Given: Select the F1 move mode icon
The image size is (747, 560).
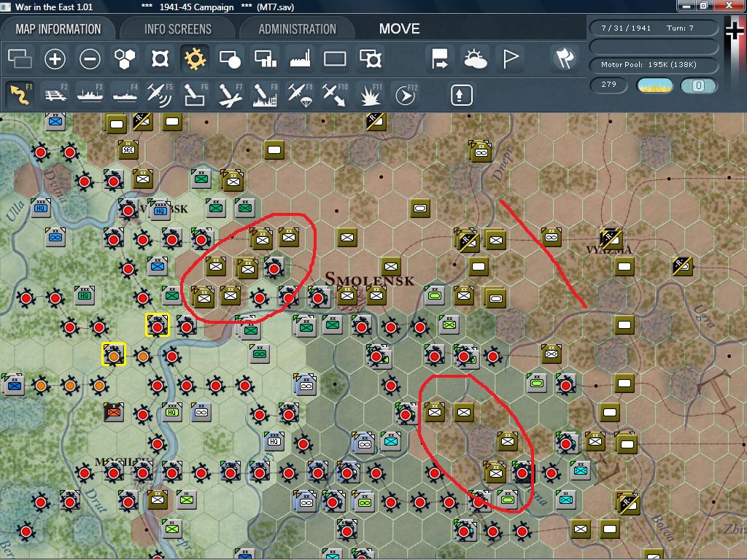Looking at the screenshot, I should (20, 95).
